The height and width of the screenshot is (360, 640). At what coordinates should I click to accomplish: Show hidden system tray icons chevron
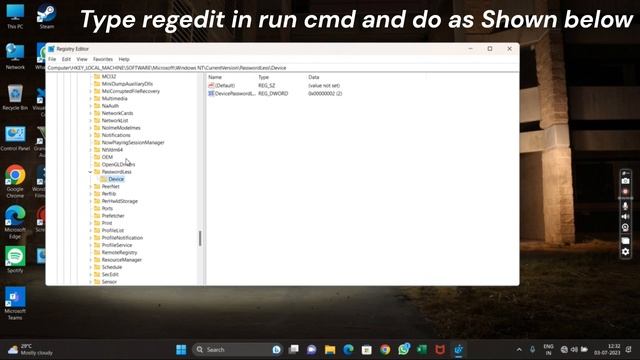coord(519,350)
